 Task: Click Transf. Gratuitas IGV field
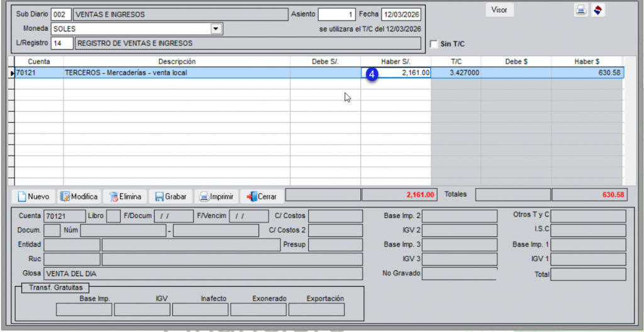[x=142, y=309]
